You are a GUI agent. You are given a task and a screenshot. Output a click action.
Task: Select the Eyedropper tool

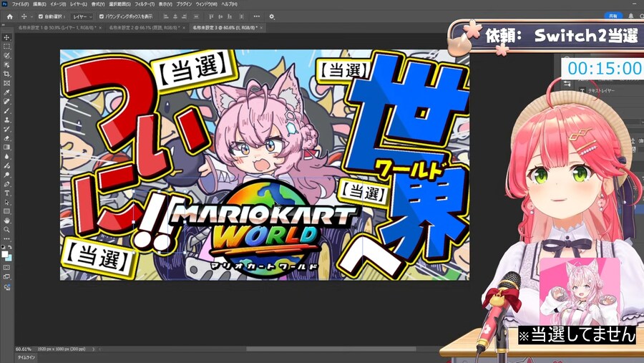tap(6, 92)
